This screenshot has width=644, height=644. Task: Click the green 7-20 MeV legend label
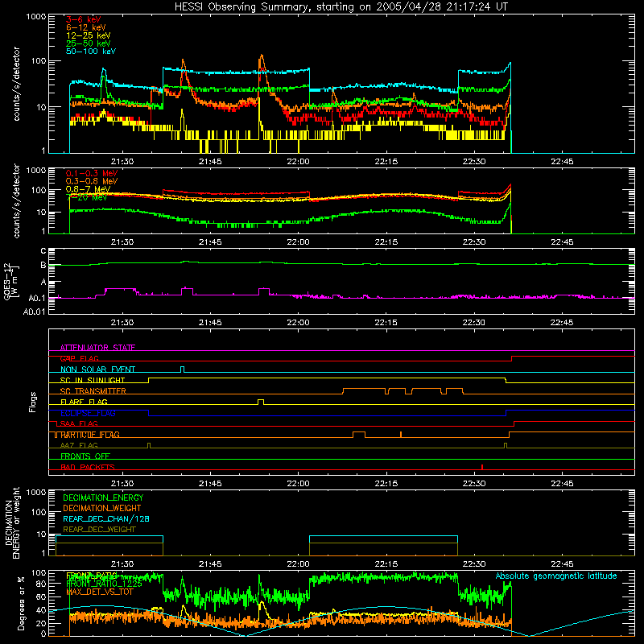tap(87, 197)
